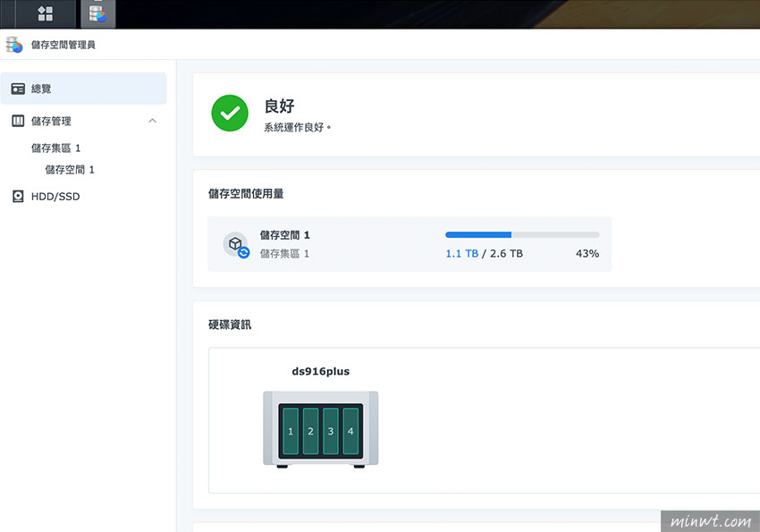Select drive bay 1 on the NAS diagram
This screenshot has width=760, height=532.
pyautogui.click(x=291, y=431)
